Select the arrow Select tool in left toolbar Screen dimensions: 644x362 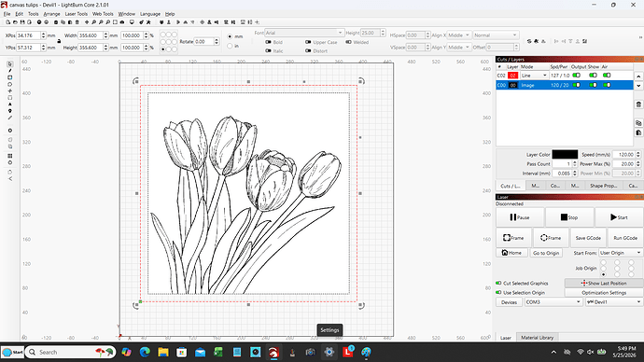coord(10,64)
